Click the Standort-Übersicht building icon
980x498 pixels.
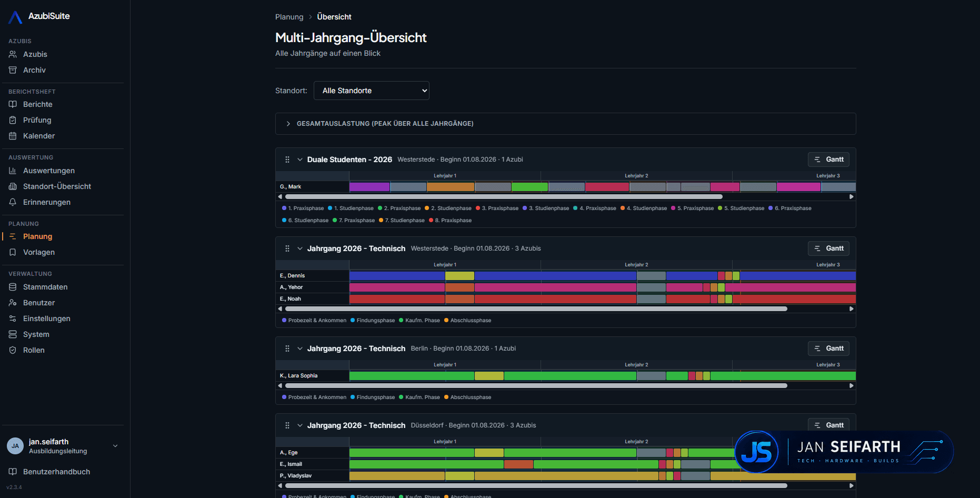[13, 186]
